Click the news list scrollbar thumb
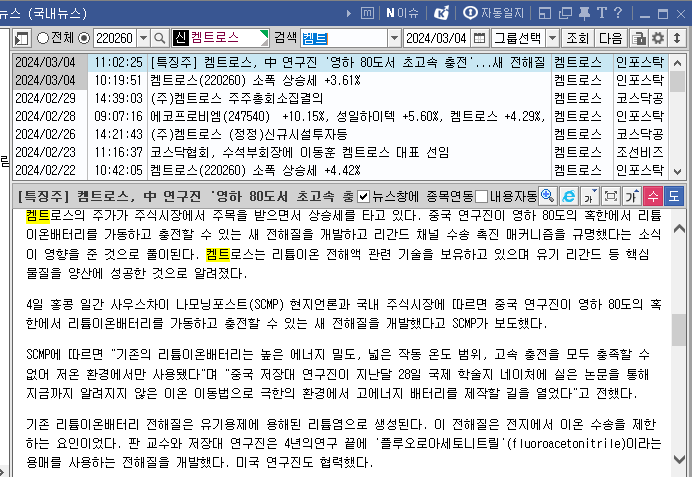Image resolution: width=692 pixels, height=477 pixels. [677, 82]
